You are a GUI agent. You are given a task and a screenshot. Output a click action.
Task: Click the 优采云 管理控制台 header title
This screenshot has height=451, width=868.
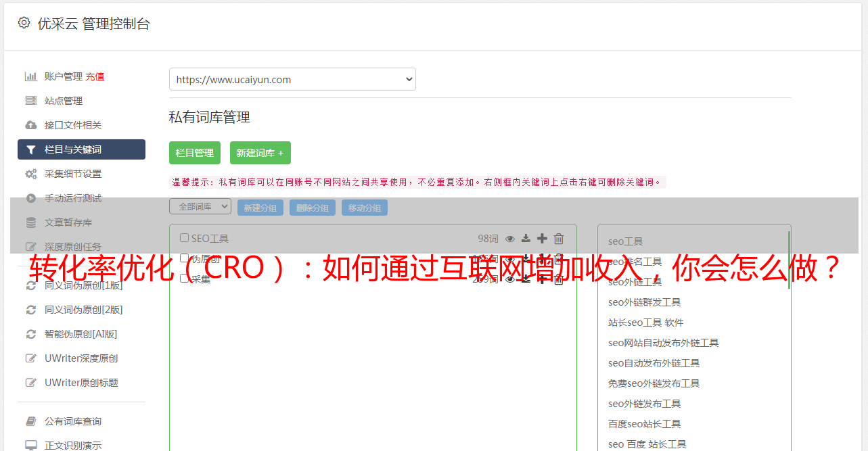[93, 24]
